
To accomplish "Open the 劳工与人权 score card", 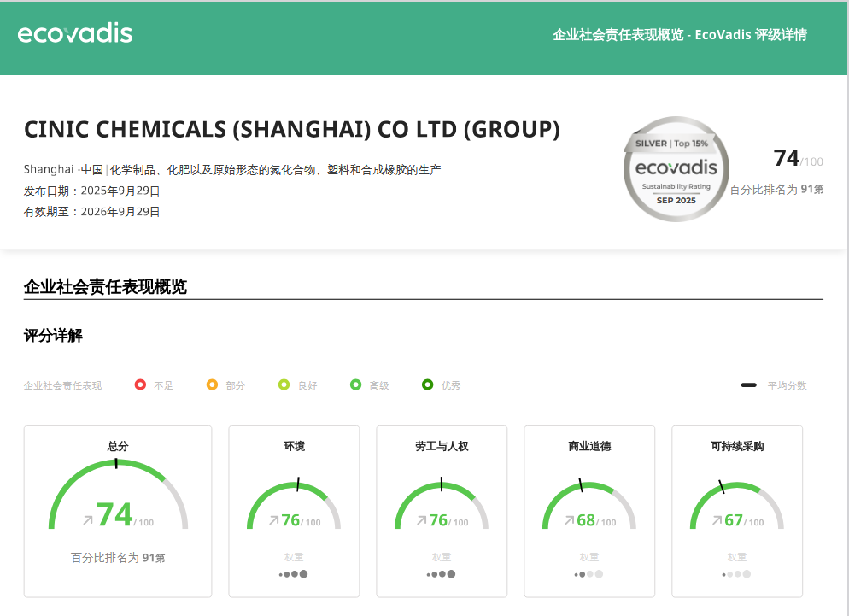I will [x=442, y=511].
